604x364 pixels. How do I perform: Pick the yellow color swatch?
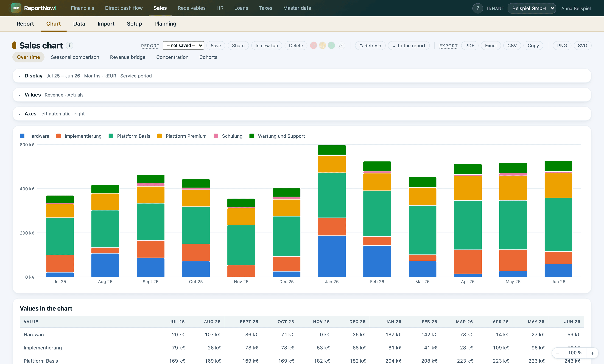322,45
